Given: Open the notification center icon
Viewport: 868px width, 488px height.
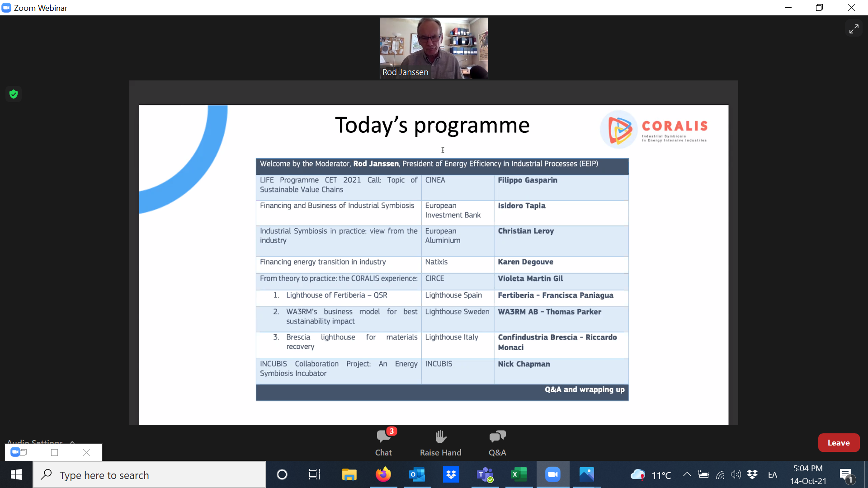Looking at the screenshot, I should pos(847,475).
